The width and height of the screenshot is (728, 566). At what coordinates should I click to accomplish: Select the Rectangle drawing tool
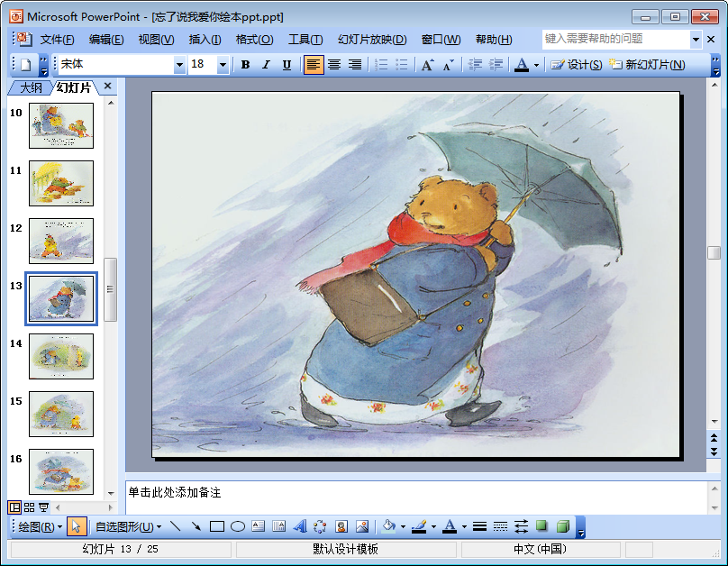[x=217, y=526]
